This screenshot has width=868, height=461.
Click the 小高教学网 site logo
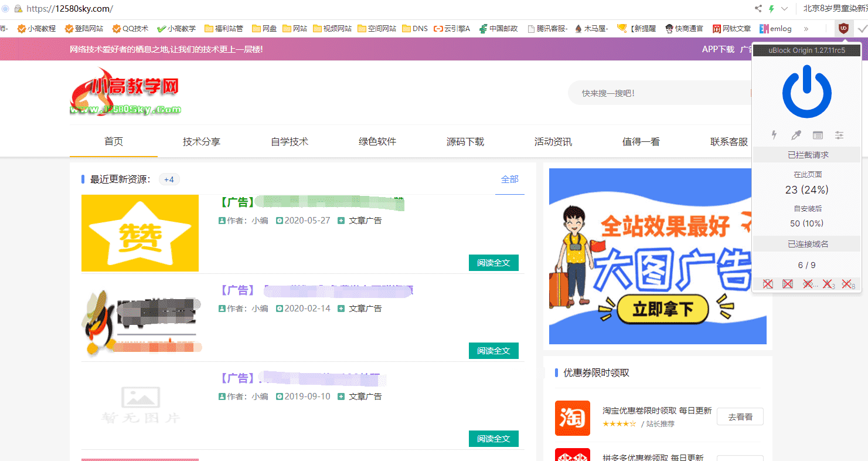pos(125,91)
